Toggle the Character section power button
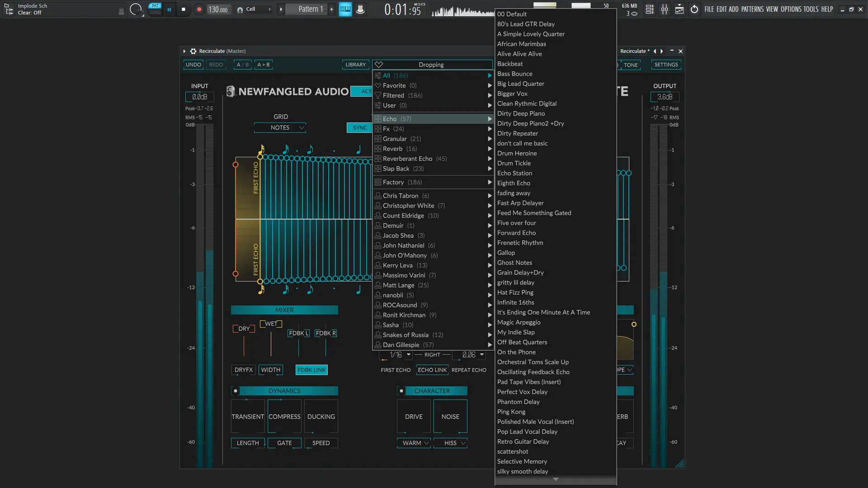This screenshot has height=488, width=868. pos(401,391)
